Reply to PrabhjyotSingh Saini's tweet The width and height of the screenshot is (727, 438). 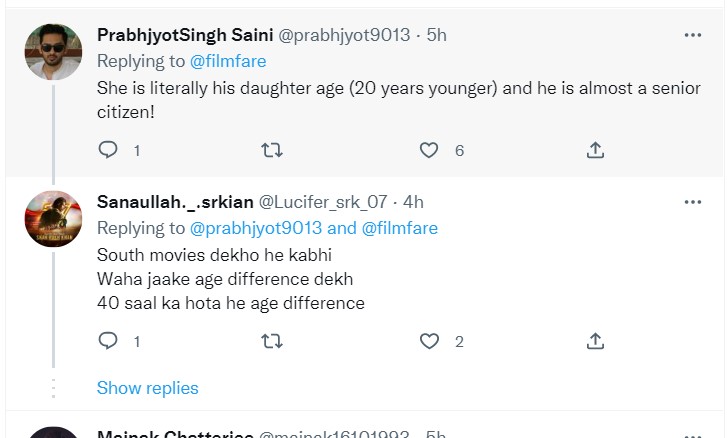[108, 150]
